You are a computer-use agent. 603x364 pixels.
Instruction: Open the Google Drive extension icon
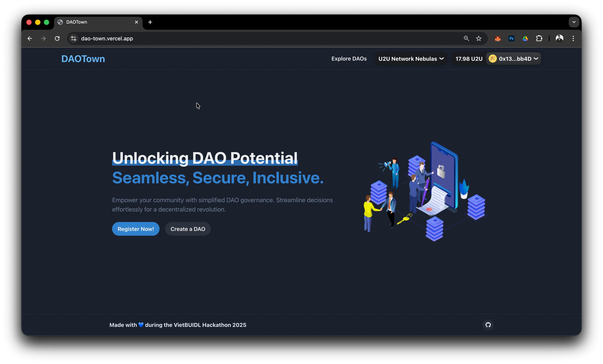point(525,38)
